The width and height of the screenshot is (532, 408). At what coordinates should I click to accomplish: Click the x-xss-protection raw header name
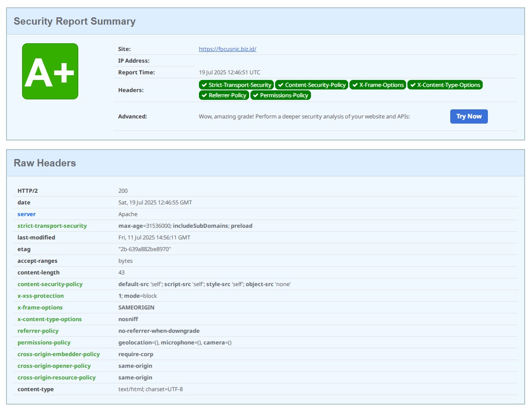pos(41,296)
